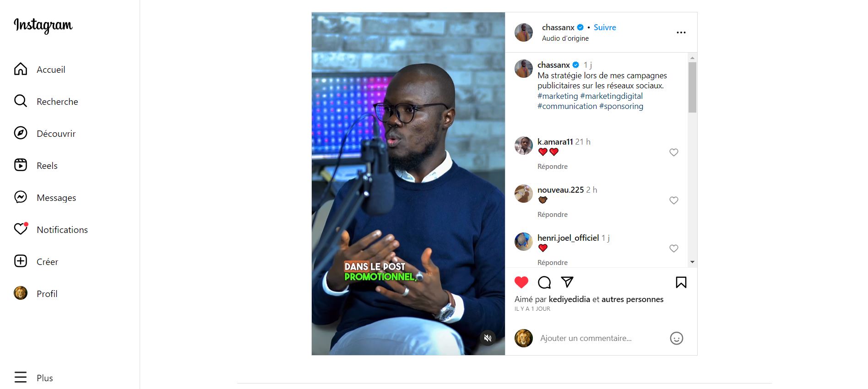
Task: Open the Reels sidebar icon
Action: 21,165
